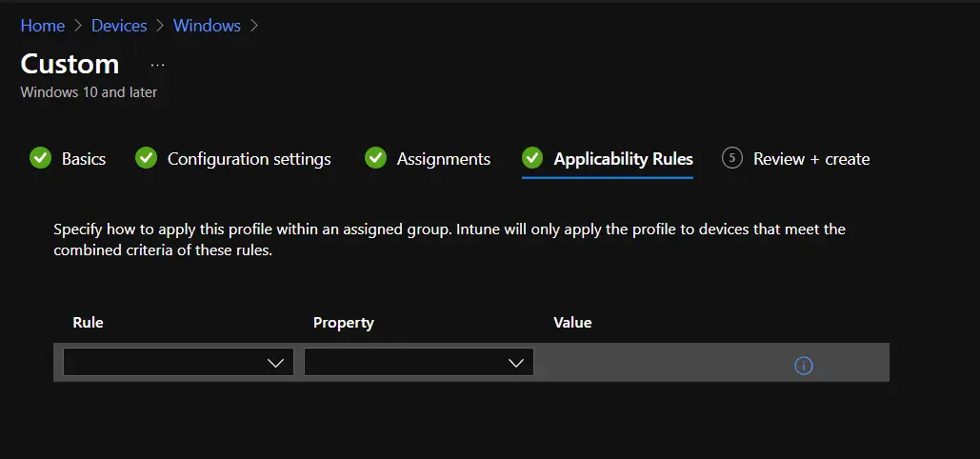980x459 pixels.
Task: Select the Applicability Rules tab
Action: point(623,159)
